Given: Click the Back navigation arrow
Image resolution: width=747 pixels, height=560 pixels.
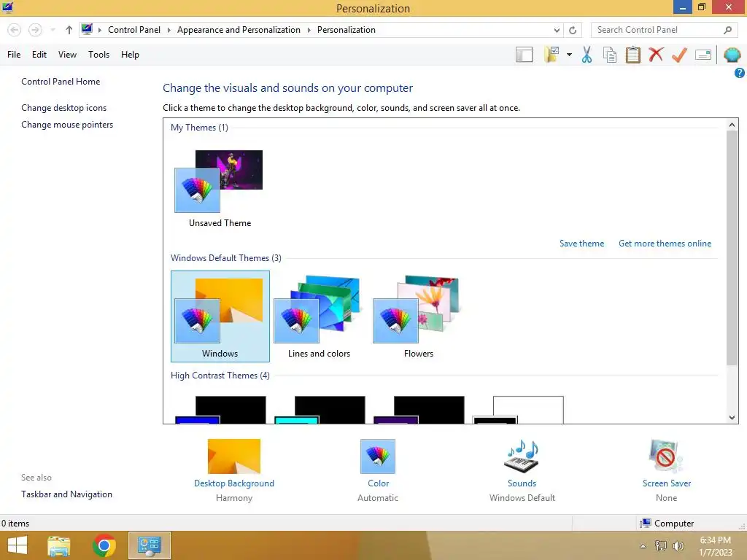Looking at the screenshot, I should point(15,30).
